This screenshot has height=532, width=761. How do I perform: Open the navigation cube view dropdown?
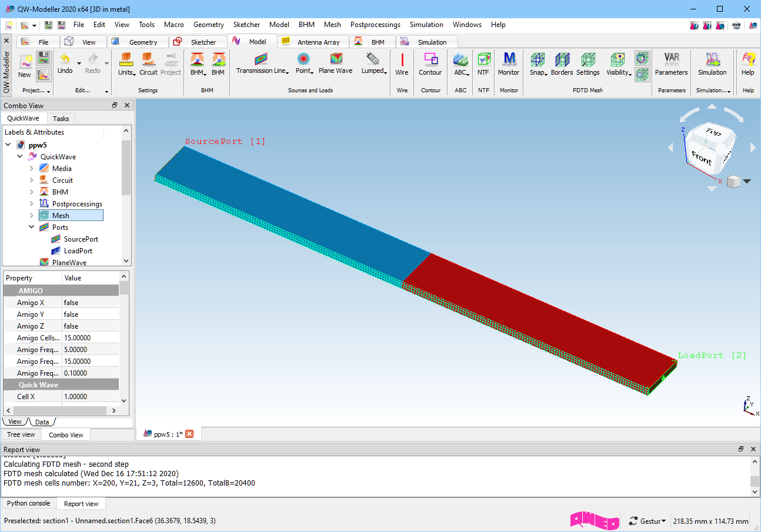pos(747,182)
